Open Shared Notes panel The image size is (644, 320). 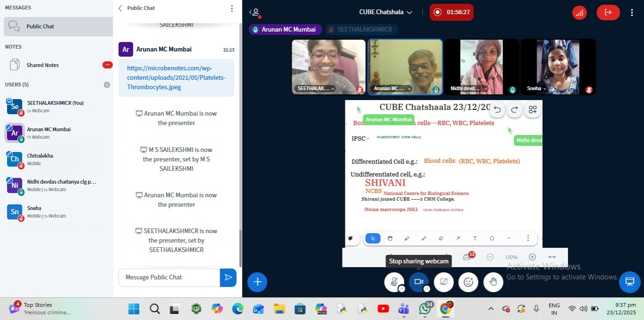(x=42, y=65)
